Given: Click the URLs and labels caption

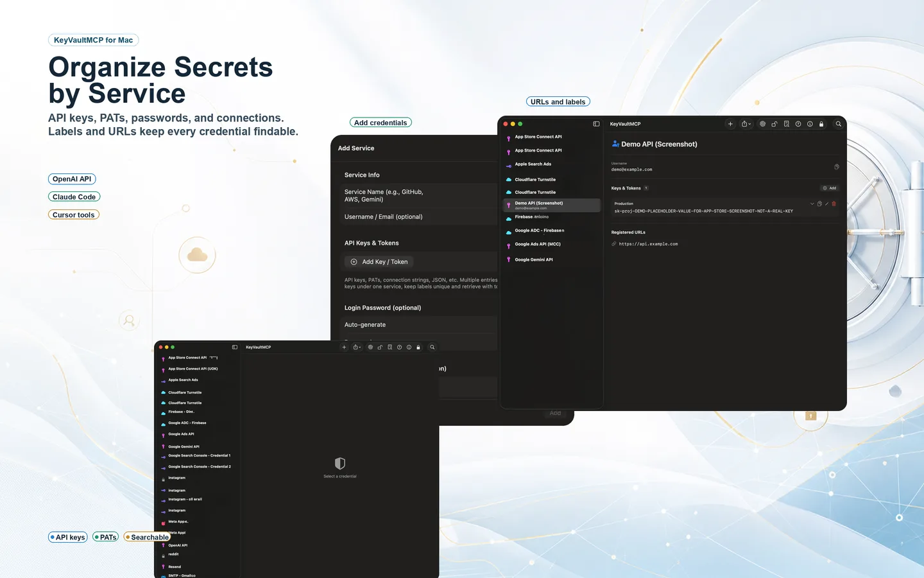Looking at the screenshot, I should coord(558,101).
